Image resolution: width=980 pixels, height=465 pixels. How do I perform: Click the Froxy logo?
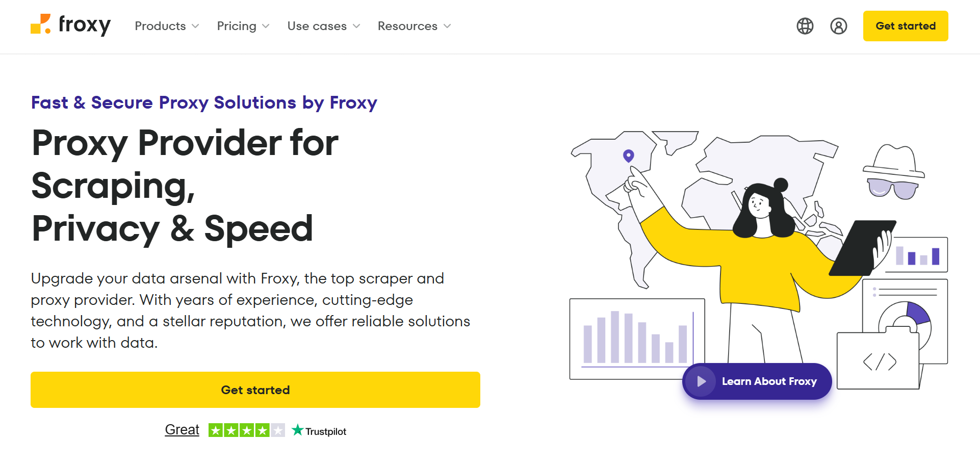(x=71, y=25)
